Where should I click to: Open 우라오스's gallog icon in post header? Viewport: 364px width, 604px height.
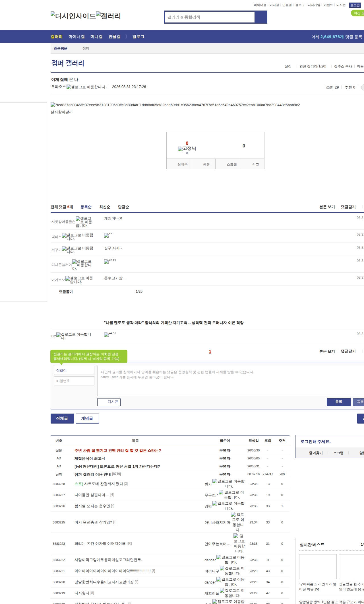click(86, 87)
